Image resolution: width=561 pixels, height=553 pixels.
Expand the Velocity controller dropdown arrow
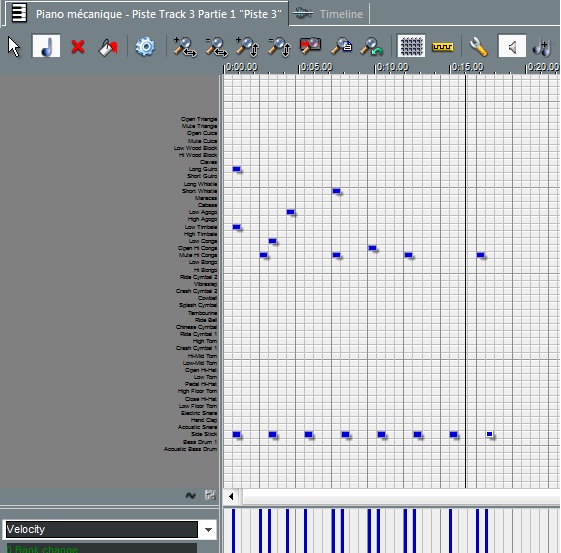[208, 530]
